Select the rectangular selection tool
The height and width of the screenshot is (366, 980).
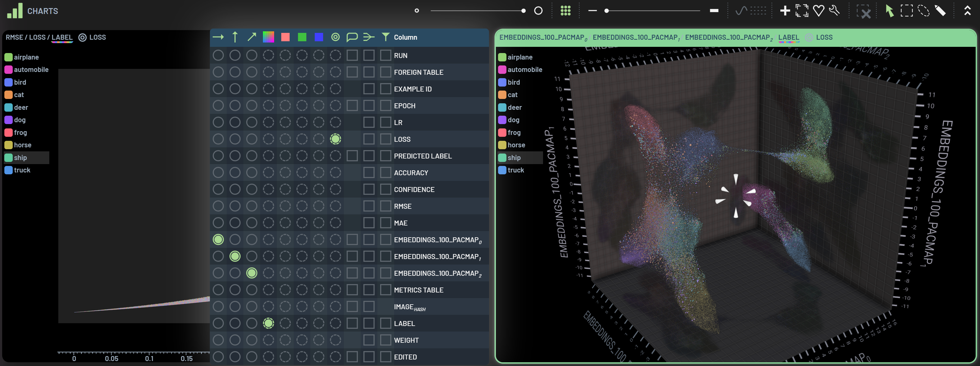tap(906, 11)
